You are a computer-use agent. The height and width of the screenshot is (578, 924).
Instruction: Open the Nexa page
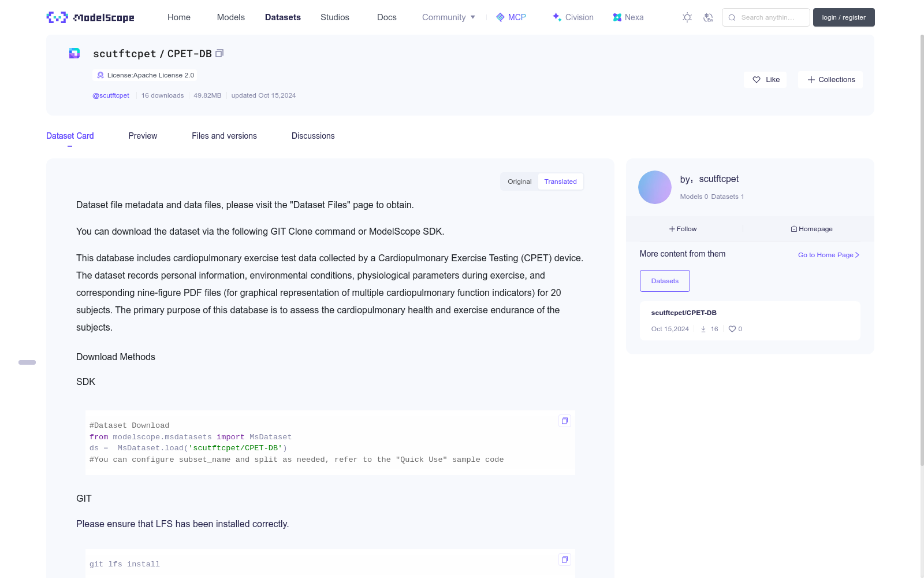(x=628, y=17)
